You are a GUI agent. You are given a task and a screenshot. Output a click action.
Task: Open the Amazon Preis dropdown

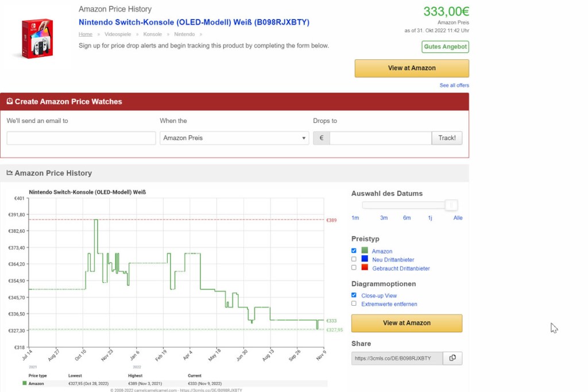234,138
